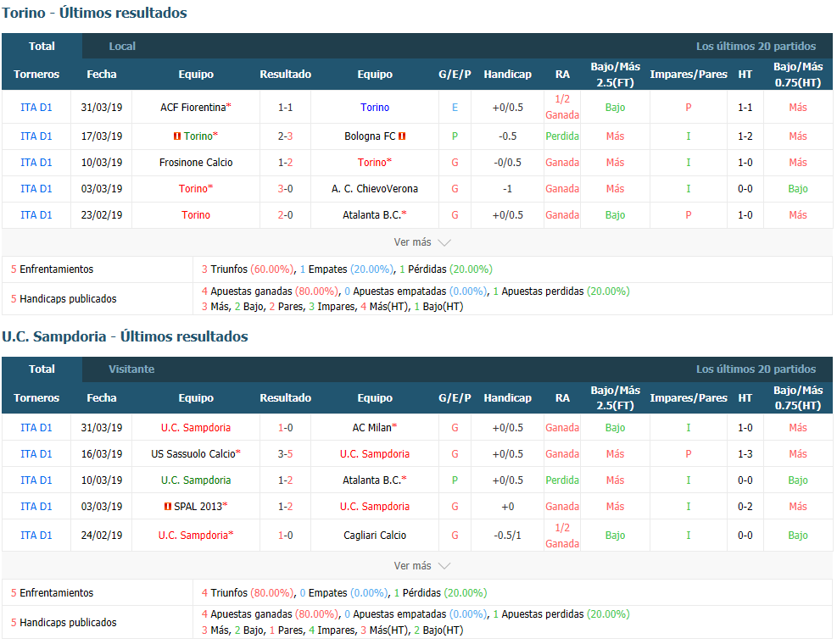Click the Perdida RA cell in Bologna row

coord(562,136)
